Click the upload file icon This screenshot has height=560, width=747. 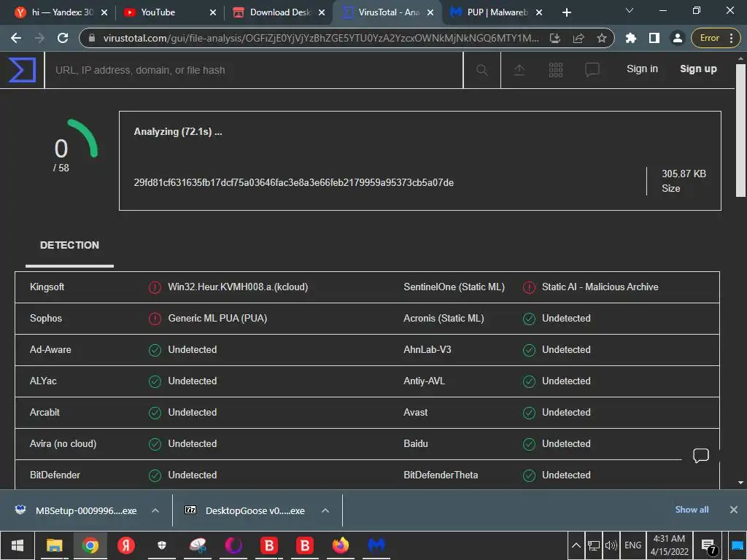pos(519,70)
